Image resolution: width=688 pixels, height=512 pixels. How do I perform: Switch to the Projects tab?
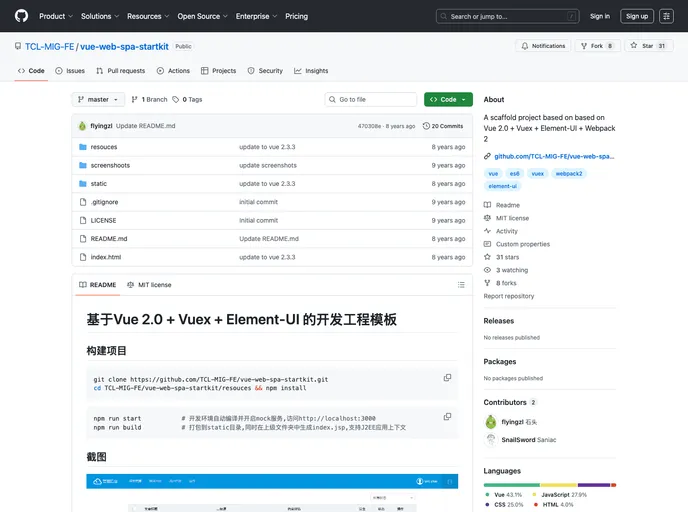pyautogui.click(x=219, y=71)
